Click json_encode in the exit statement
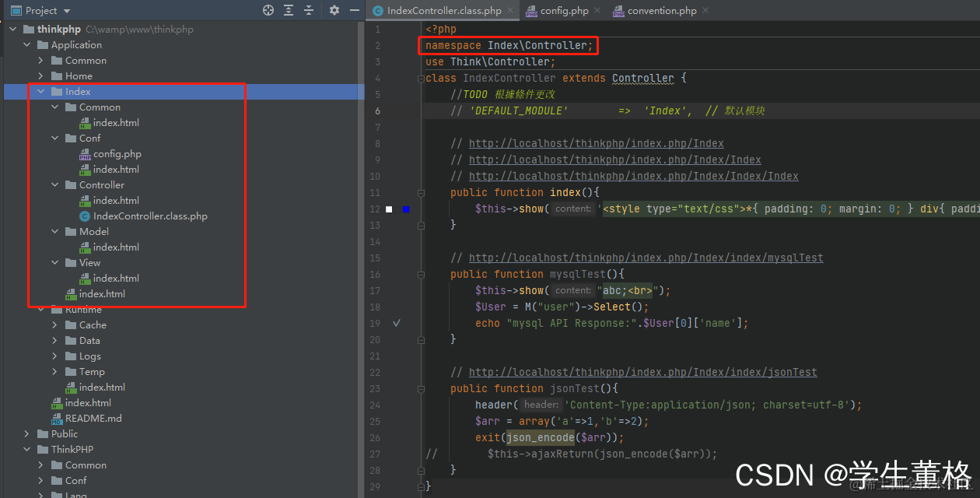Viewport: 980px width, 498px height. pos(541,437)
